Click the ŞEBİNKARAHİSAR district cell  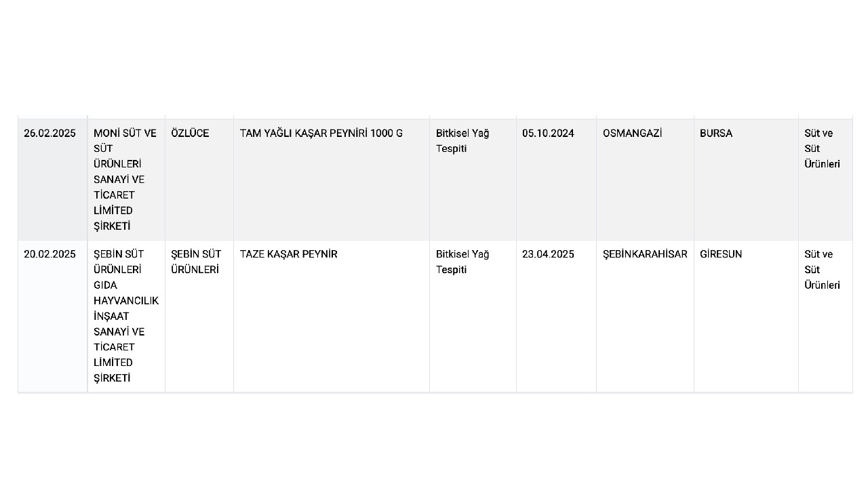pos(645,316)
